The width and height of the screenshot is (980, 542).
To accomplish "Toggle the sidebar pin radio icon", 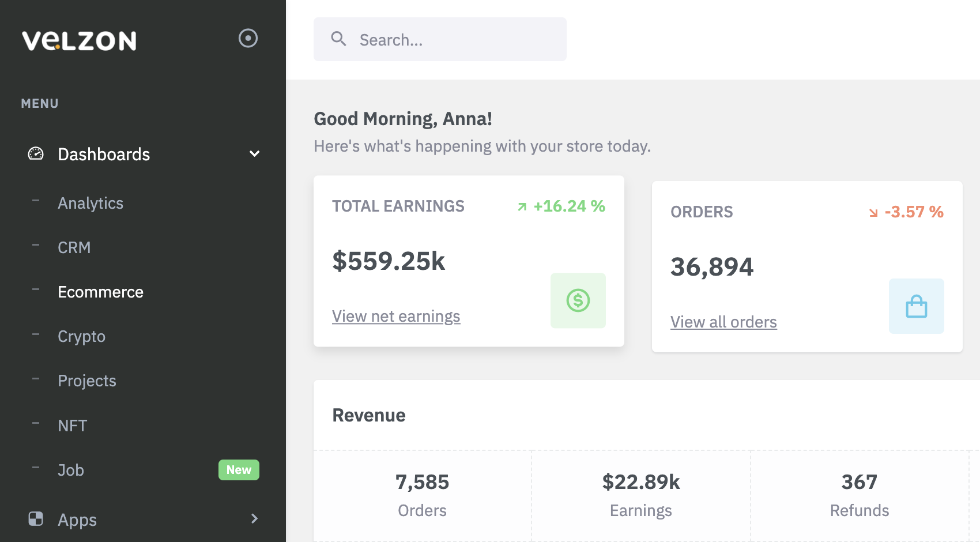I will coord(248,38).
